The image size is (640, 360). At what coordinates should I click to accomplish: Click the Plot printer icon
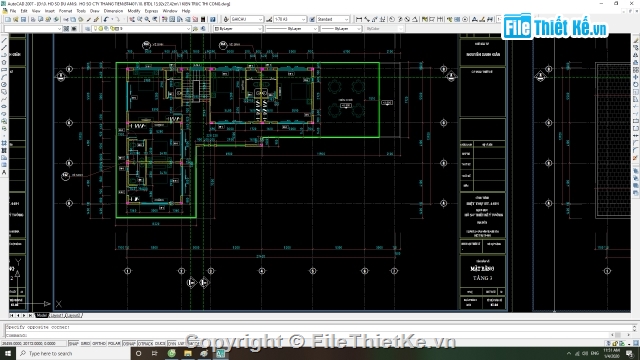coord(33,19)
